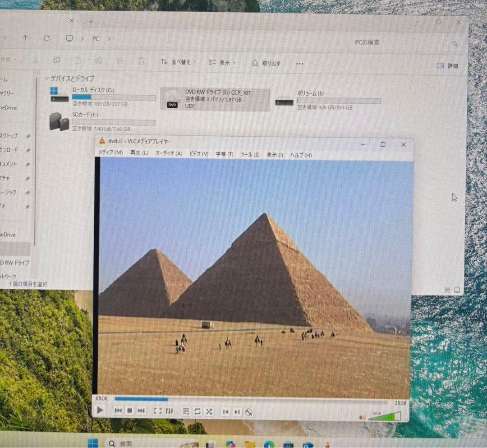Click the 詳細 details pane button
Viewport: 487px width, 448px height.
tap(447, 65)
